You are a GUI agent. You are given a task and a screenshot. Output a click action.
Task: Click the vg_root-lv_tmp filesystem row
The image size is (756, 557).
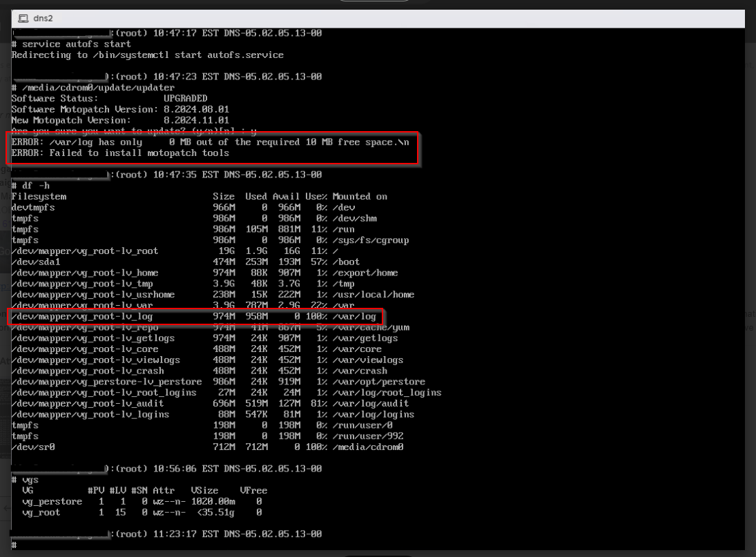(x=183, y=284)
